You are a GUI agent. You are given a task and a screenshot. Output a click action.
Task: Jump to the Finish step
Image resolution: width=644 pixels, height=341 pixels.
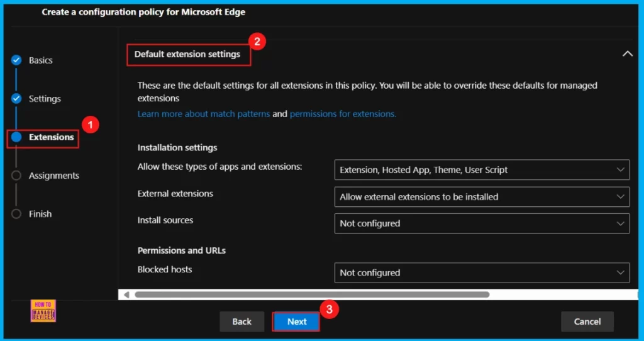point(40,214)
